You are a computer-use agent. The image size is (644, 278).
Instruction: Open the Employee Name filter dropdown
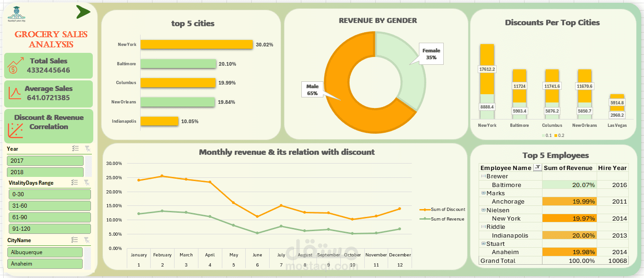(x=537, y=167)
